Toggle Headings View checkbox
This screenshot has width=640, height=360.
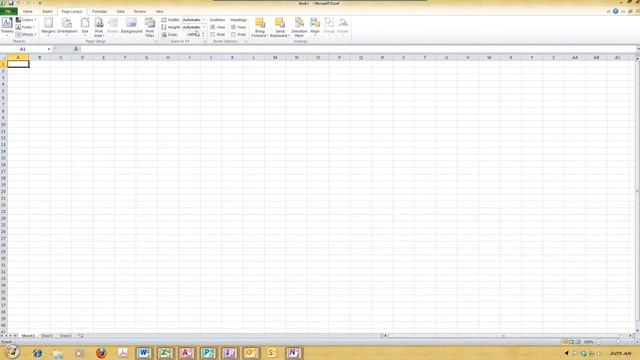[233, 27]
